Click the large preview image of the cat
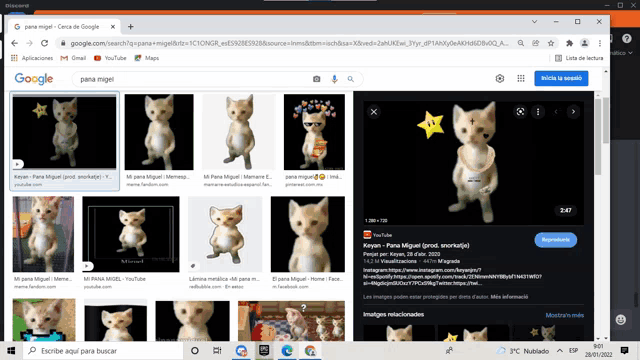Screen dimensions: 640x360 pyautogui.click(x=473, y=163)
